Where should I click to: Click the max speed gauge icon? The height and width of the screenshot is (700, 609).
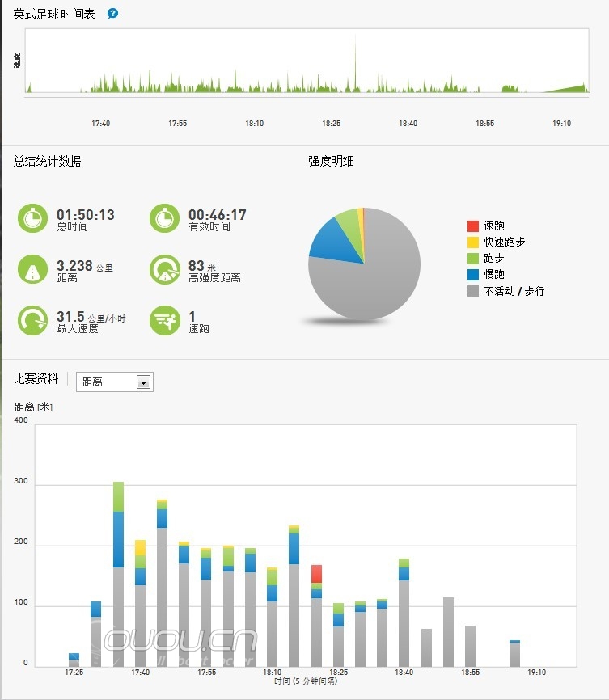[32, 321]
